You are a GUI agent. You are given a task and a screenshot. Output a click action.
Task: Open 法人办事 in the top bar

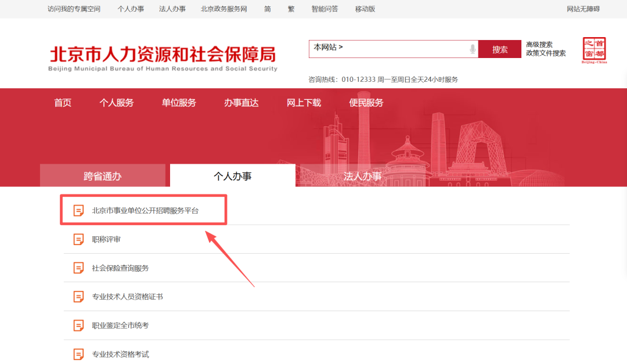point(172,9)
